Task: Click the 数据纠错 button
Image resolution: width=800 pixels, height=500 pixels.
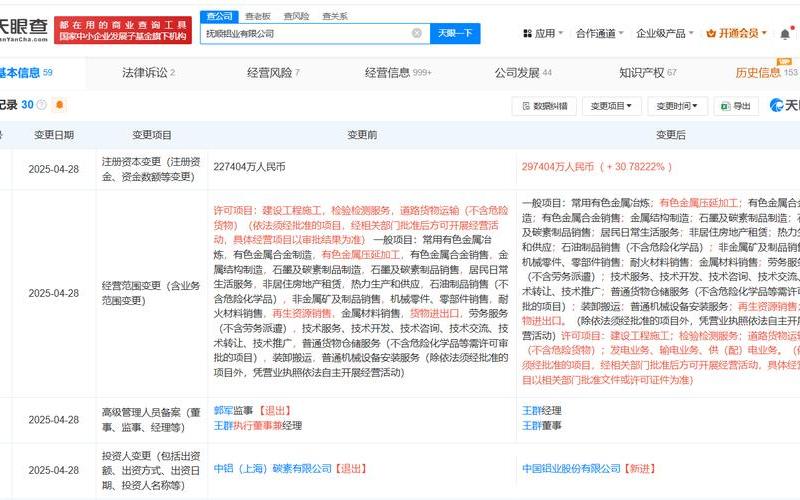Action: [544, 106]
